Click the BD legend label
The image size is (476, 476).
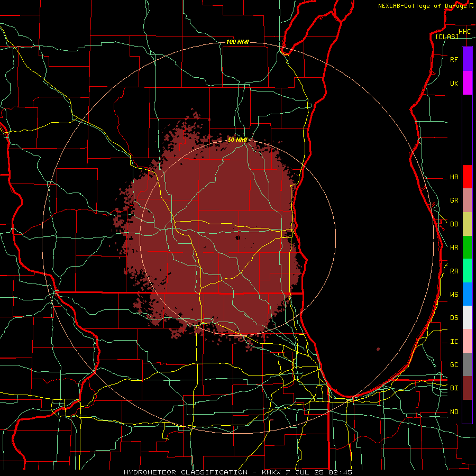click(x=454, y=224)
